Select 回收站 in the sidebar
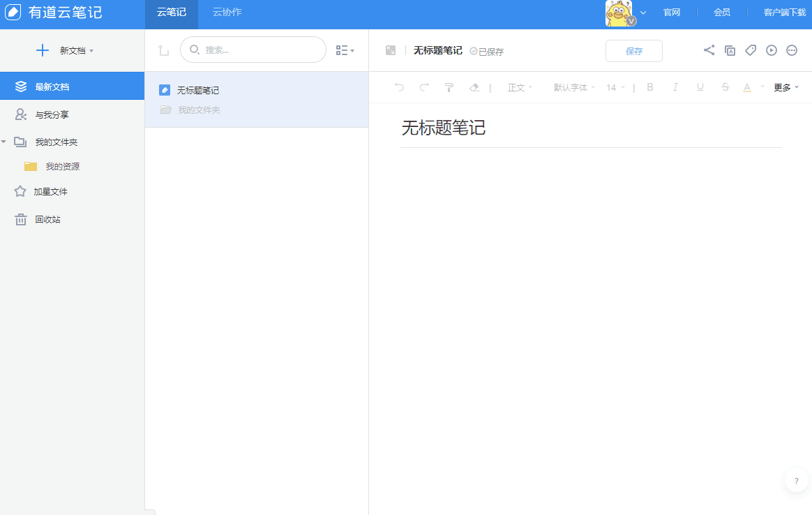The width and height of the screenshot is (812, 515). pos(47,220)
